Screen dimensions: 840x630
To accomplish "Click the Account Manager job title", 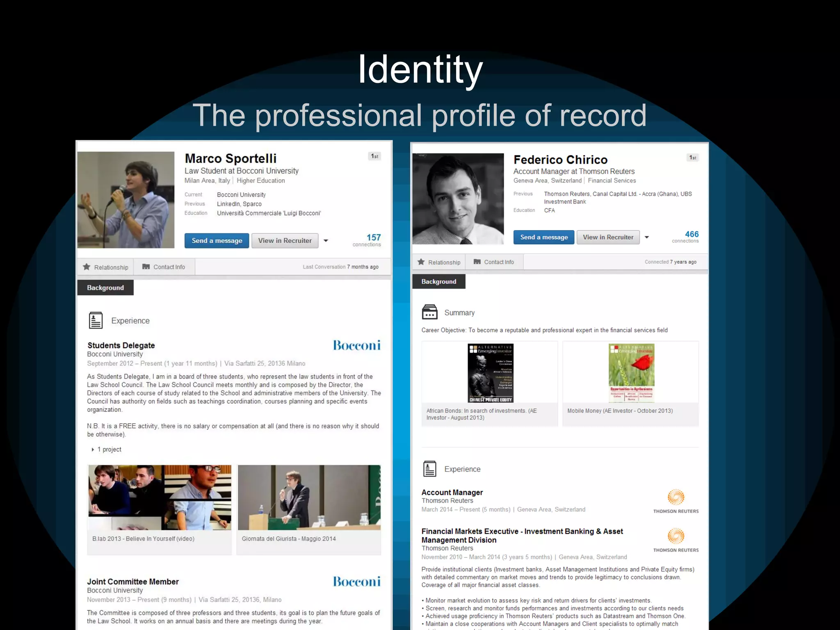I will 452,493.
